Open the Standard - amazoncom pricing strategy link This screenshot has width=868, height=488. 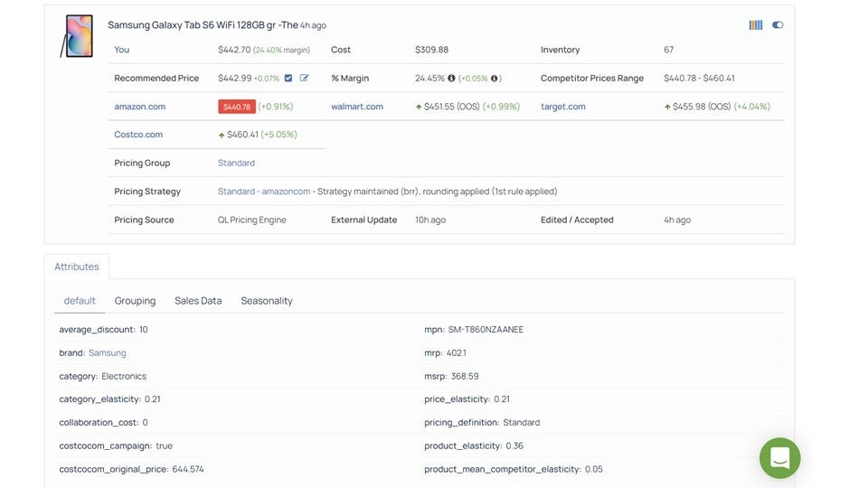pyautogui.click(x=264, y=192)
